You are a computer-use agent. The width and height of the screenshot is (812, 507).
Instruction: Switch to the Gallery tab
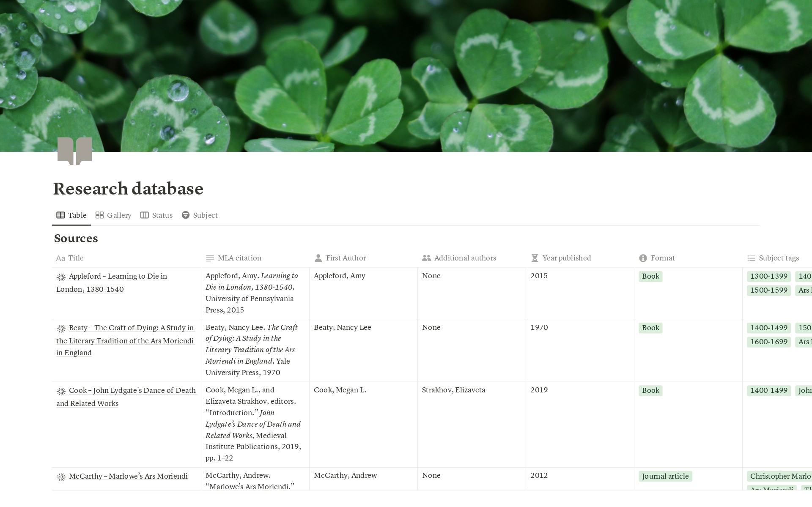[x=113, y=215]
